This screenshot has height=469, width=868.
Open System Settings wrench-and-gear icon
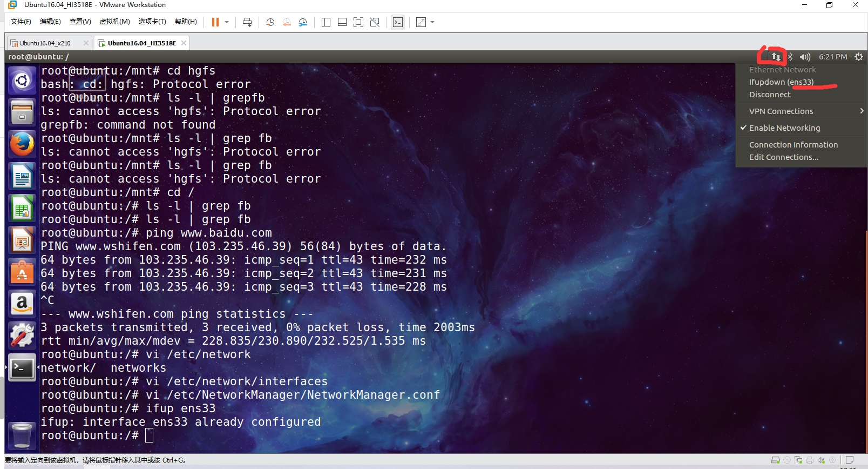[22, 336]
